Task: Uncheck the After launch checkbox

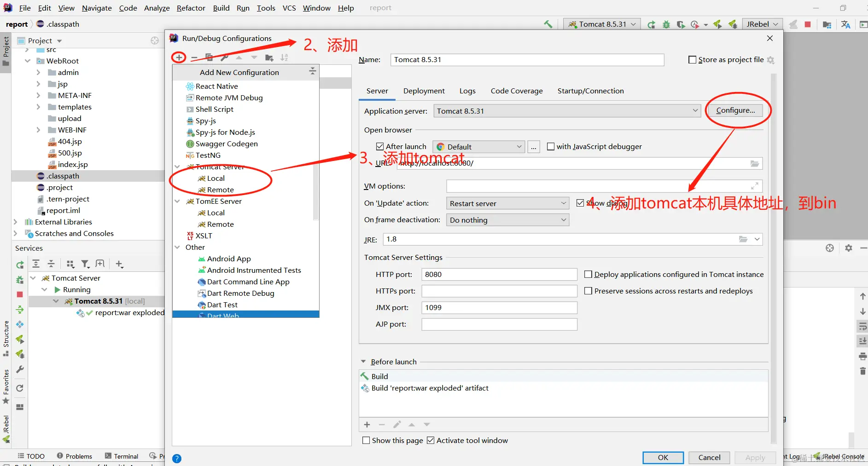Action: pyautogui.click(x=380, y=146)
